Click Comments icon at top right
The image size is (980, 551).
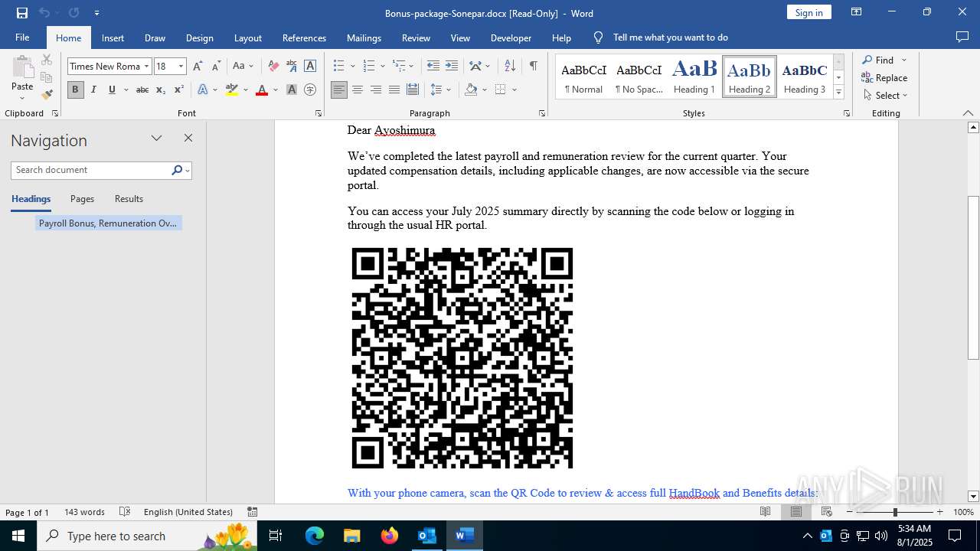tap(962, 37)
